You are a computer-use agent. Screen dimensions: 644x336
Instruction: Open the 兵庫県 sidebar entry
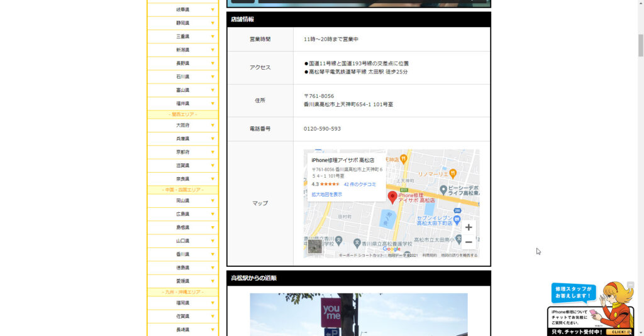(x=183, y=139)
